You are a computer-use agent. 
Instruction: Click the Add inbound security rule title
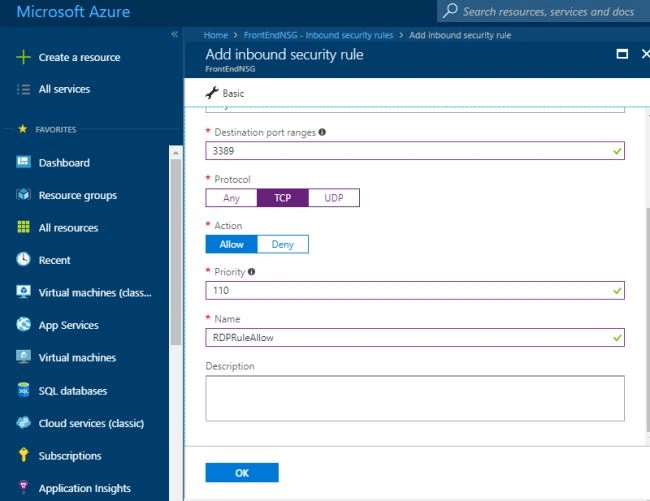coord(284,54)
